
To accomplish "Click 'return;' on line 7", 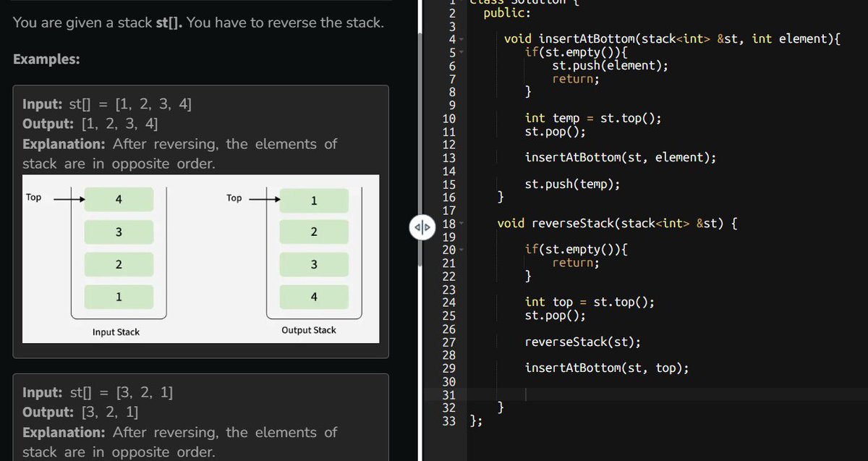I will click(x=576, y=78).
